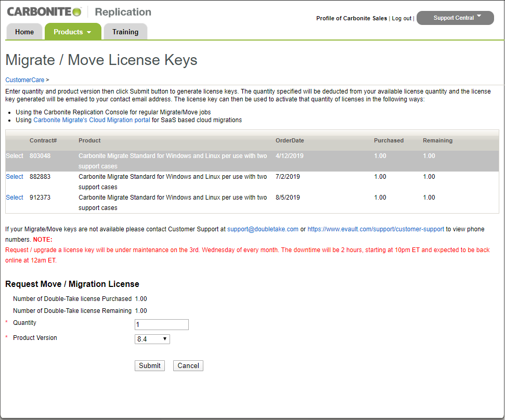Click the Contract# column header

click(43, 140)
